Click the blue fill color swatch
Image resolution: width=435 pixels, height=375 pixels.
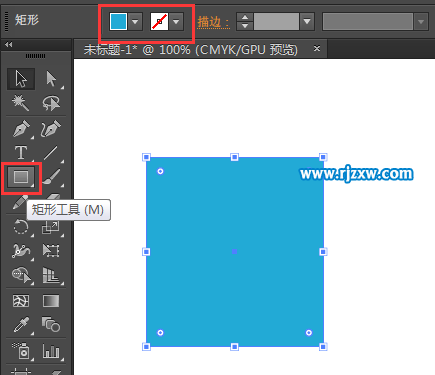point(118,22)
